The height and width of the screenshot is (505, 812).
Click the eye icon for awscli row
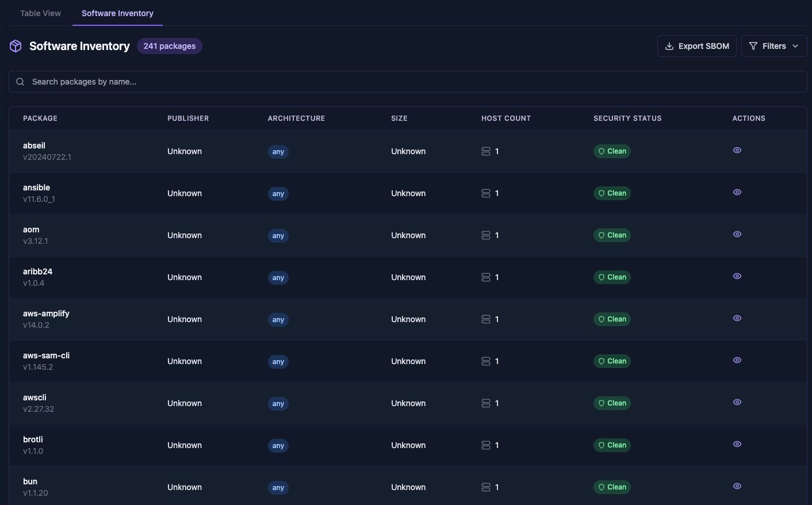coord(737,403)
